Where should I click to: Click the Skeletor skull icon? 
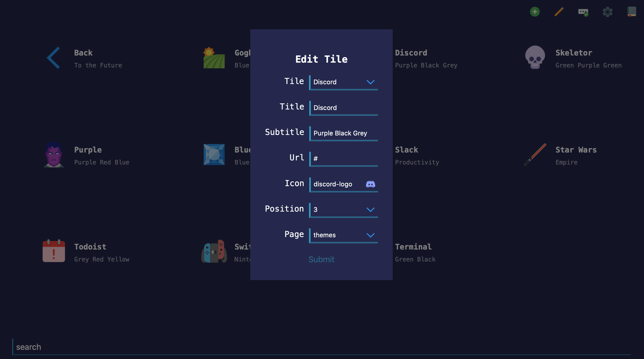coord(535,58)
